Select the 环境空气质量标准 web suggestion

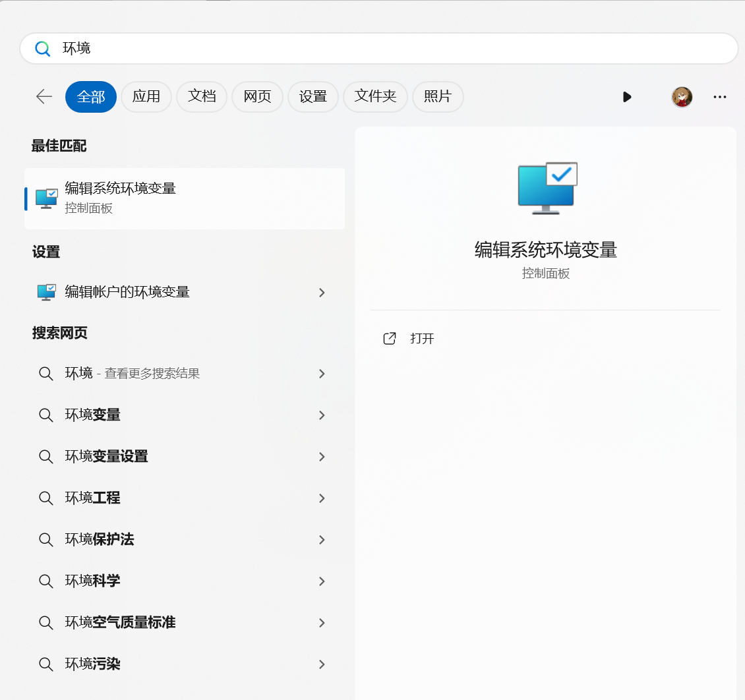coord(185,623)
